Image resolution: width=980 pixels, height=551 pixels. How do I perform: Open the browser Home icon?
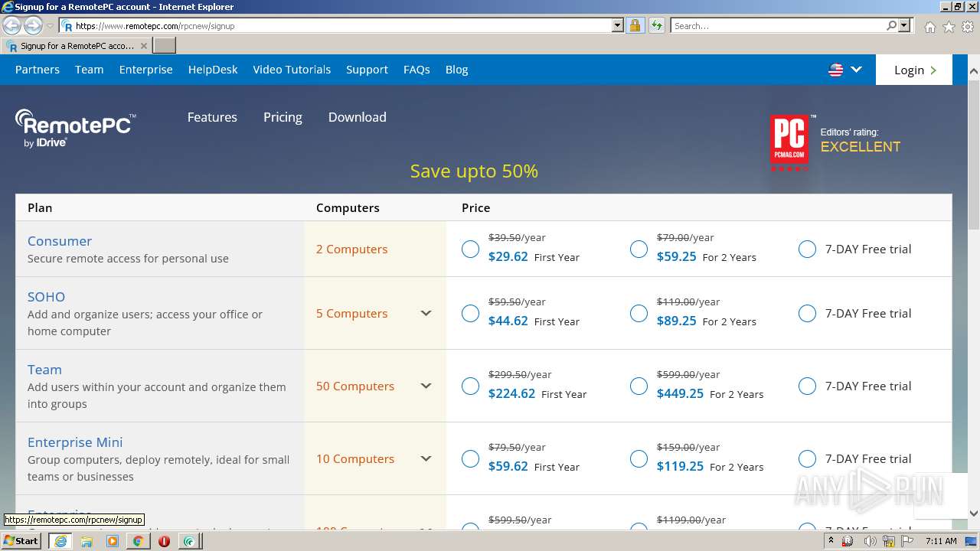pos(929,27)
